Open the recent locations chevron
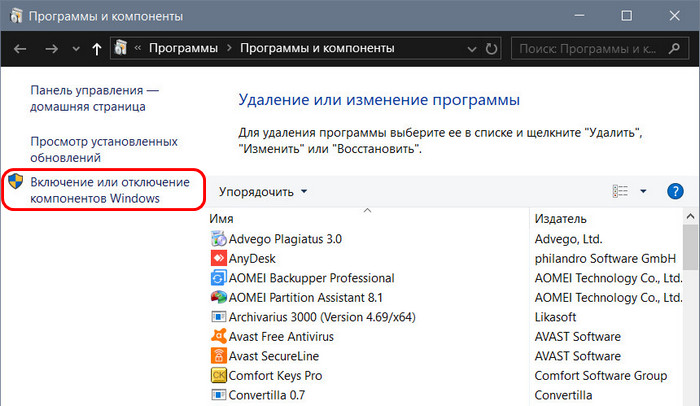Viewport: 700px width, 406px height. [x=76, y=49]
